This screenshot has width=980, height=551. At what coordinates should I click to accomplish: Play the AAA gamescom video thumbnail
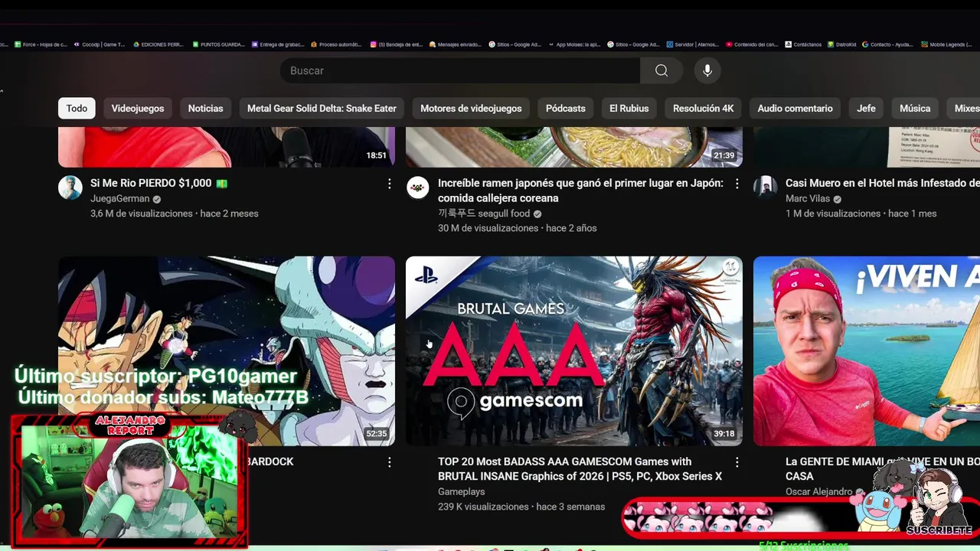tap(574, 351)
